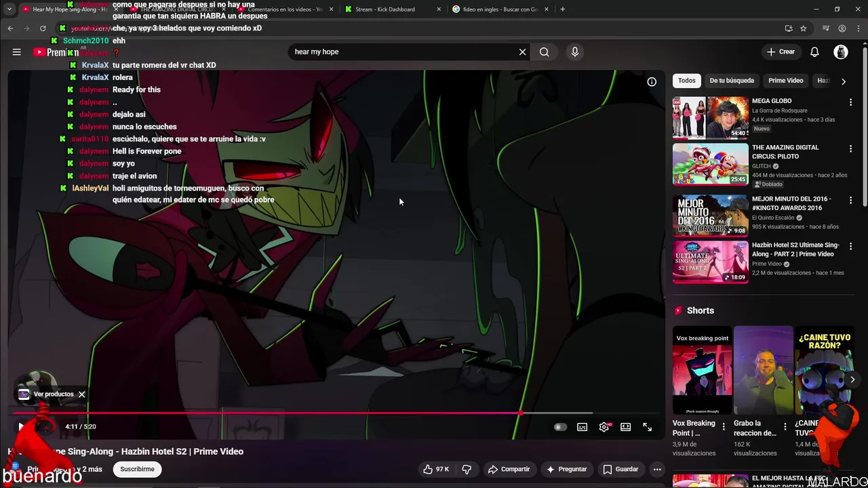Open options for Vox Breaking Point short

724,427
